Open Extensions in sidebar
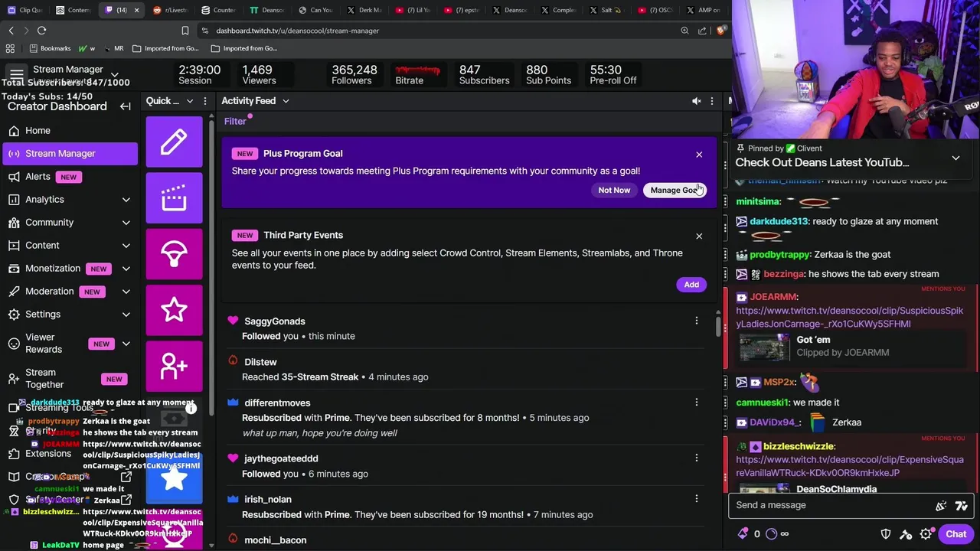Screen dimensions: 980x551 70,453
